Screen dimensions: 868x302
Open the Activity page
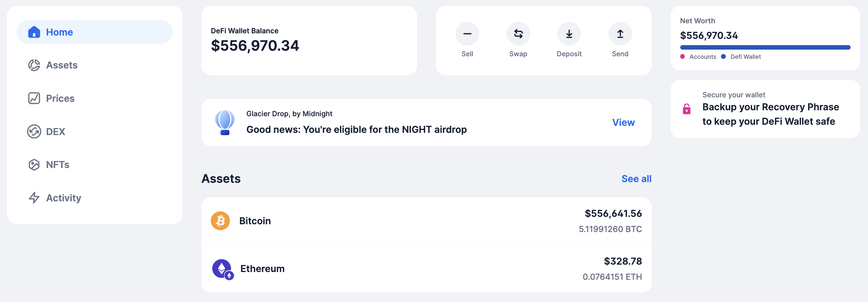coord(63,198)
